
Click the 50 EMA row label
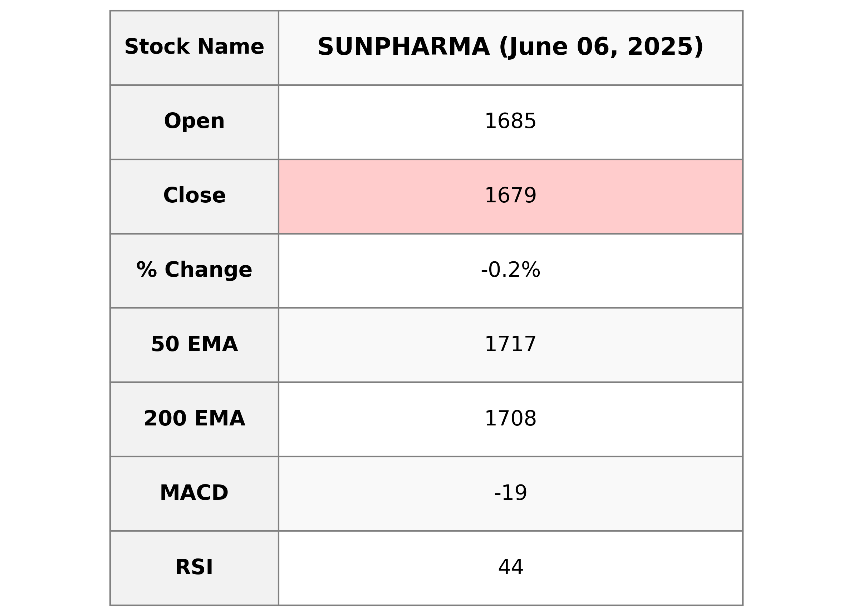point(194,345)
